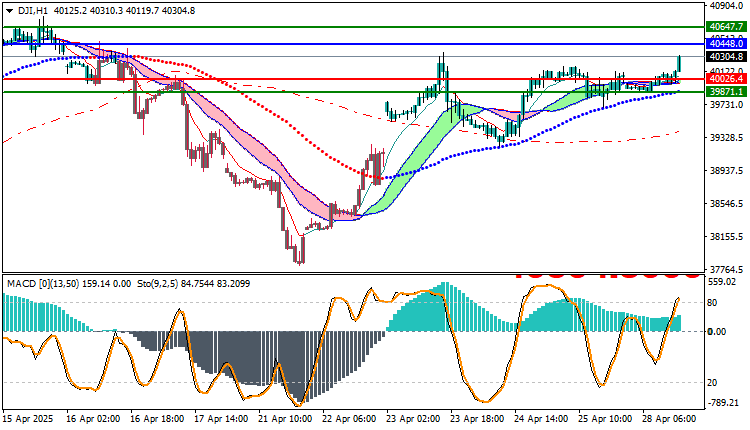Select the MACD indicator label in subwindow
Screen dimensions: 750x430
click(68, 284)
